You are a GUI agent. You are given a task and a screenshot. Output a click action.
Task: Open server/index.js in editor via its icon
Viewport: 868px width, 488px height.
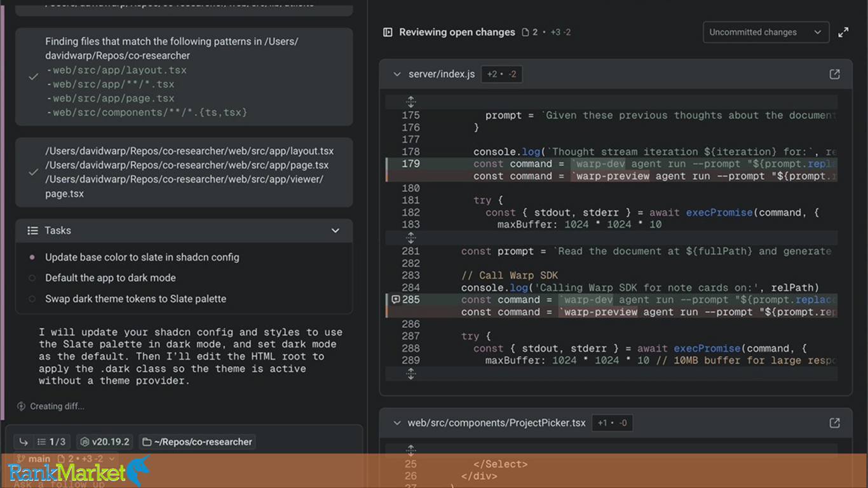point(835,74)
